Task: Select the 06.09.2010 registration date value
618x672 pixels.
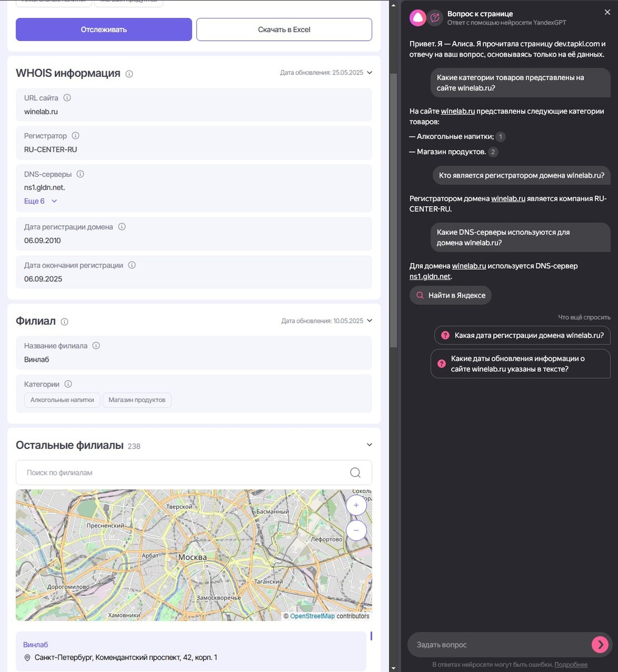Action: [x=43, y=241]
